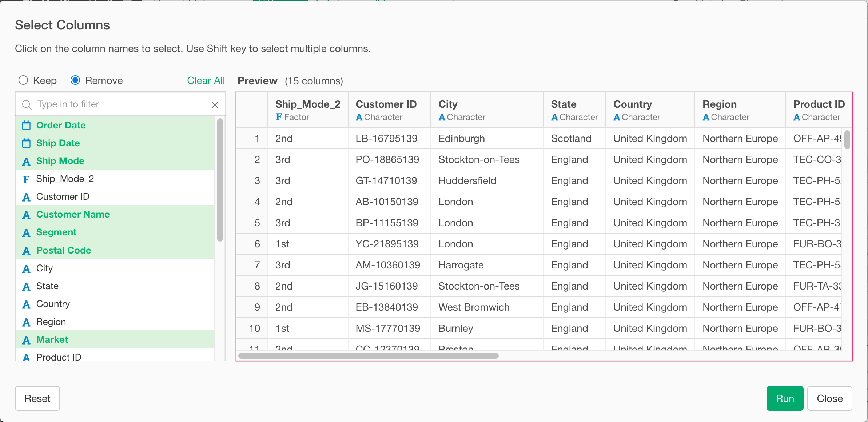Click the preview table horizontal scrollbar
Image resolution: width=868 pixels, height=422 pixels.
click(x=368, y=356)
